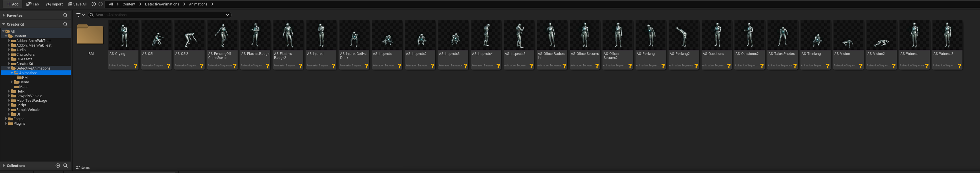This screenshot has height=173, width=980.
Task: Click the search icon in Collections panel
Action: (x=66, y=166)
